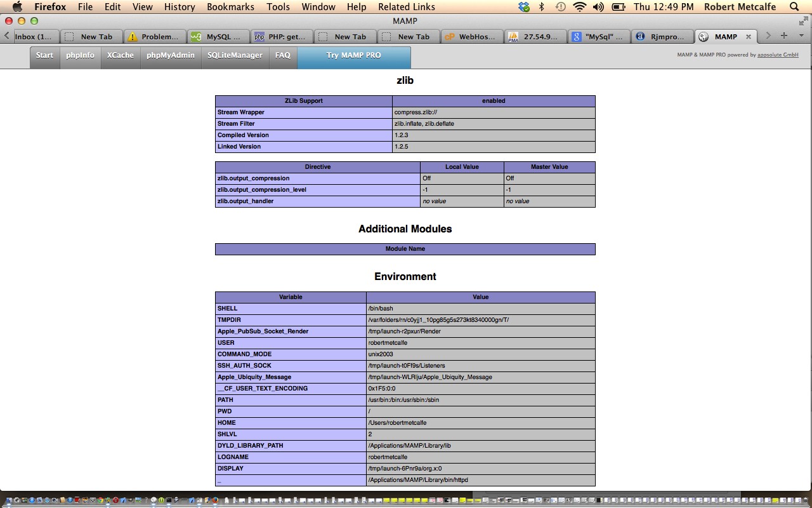The width and height of the screenshot is (812, 508).
Task: Click the full screen arrows icon
Action: [x=802, y=21]
